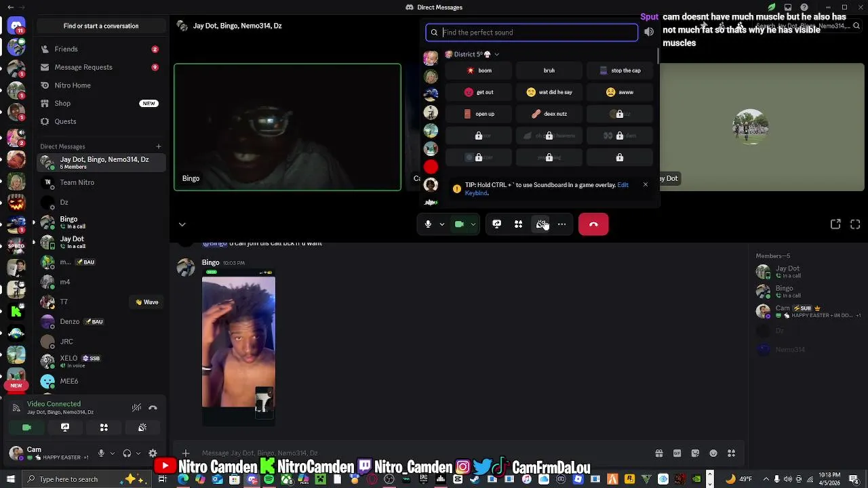868x488 pixels.
Task: Pop out the call window
Action: tap(835, 224)
